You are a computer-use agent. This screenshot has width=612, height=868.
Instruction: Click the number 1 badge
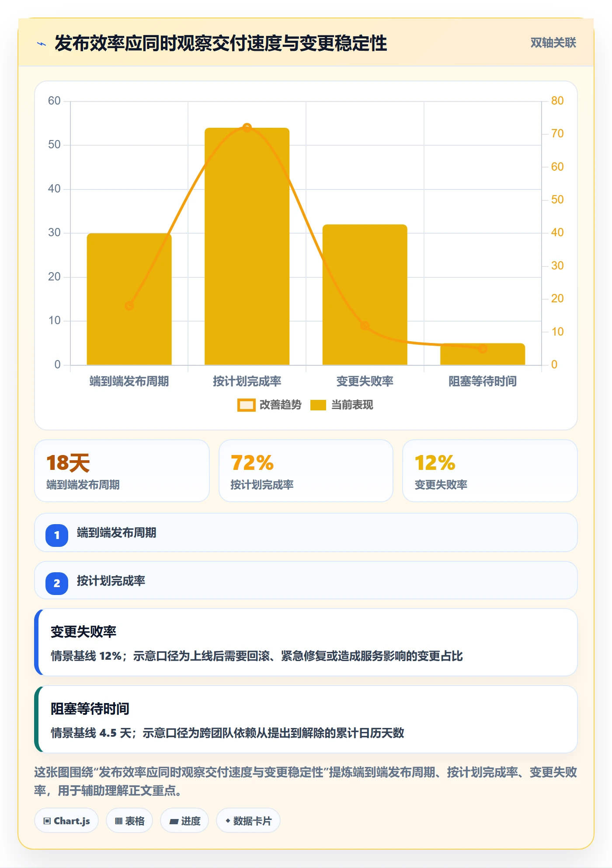57,535
